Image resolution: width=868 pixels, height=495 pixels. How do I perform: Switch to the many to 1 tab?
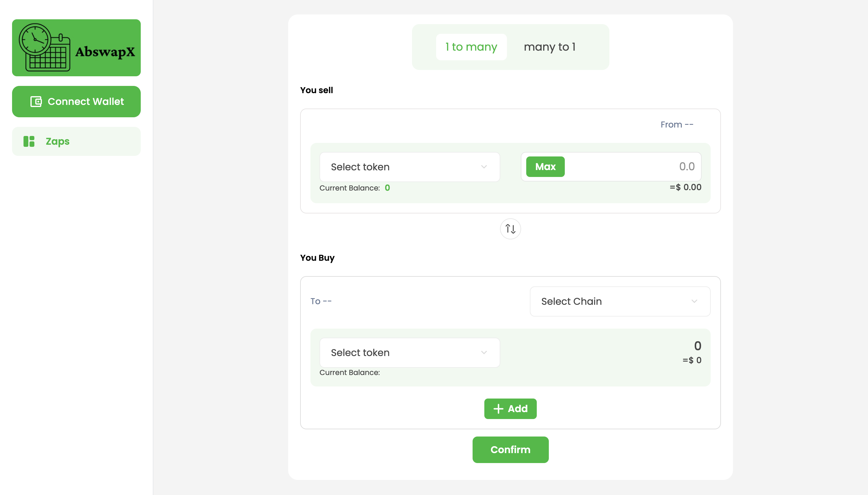tap(549, 47)
